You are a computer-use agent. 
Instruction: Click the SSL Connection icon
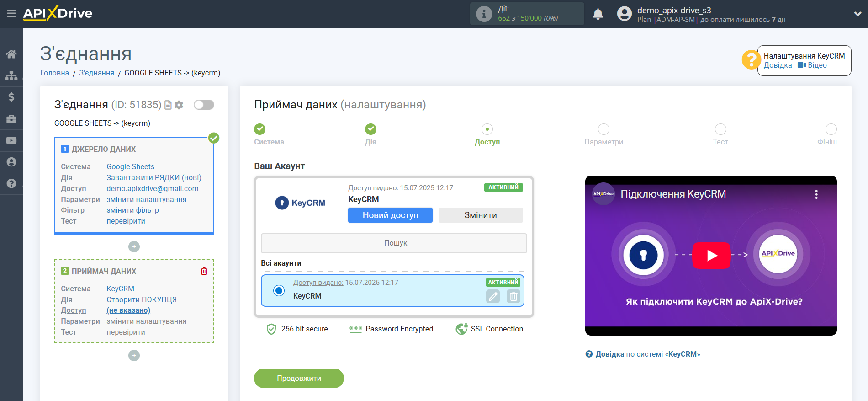coord(461,329)
